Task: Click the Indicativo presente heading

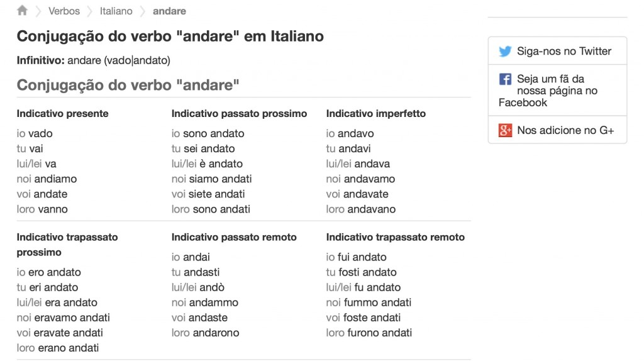Action: coord(63,114)
